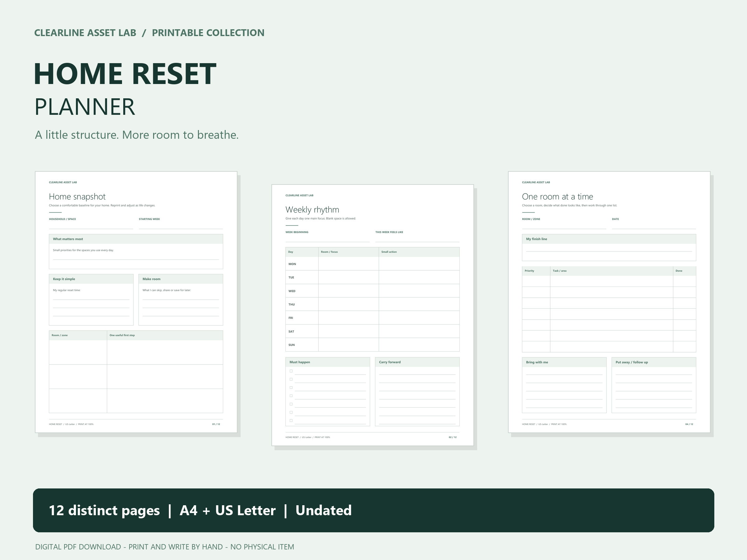
Task: Click the HOME RESET main title
Action: (125, 74)
